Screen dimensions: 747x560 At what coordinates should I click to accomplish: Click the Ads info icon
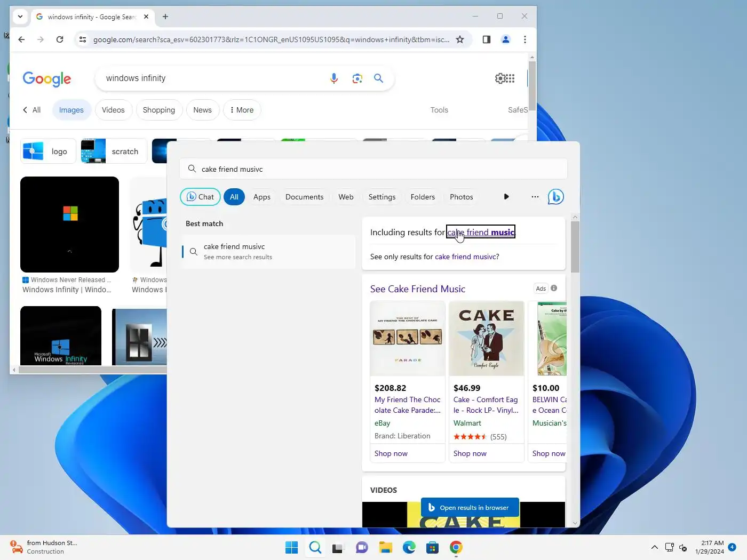coord(554,288)
